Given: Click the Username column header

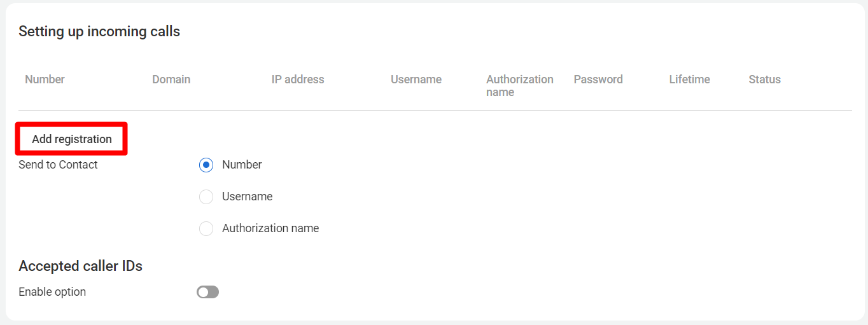Looking at the screenshot, I should click(416, 80).
